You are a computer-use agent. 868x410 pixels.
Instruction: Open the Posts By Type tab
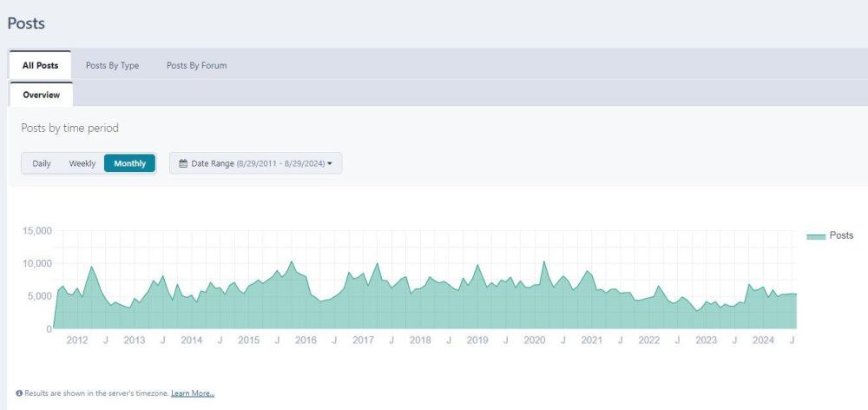point(112,65)
